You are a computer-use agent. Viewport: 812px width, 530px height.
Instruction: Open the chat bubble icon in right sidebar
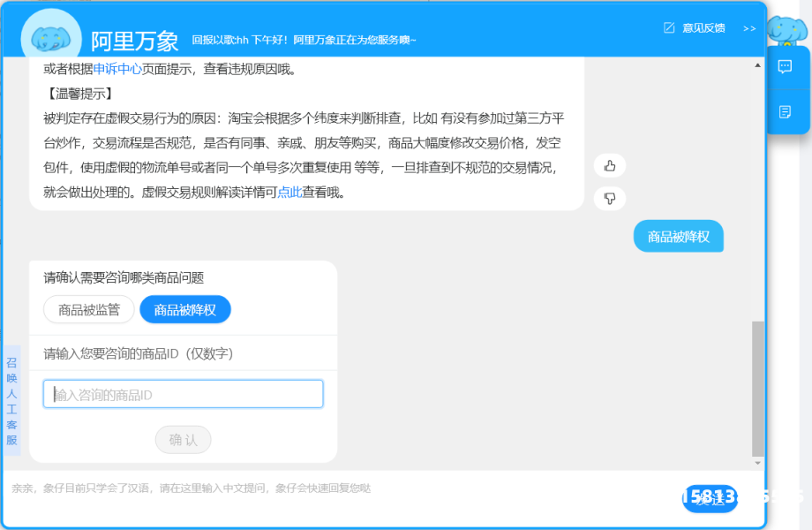(785, 67)
